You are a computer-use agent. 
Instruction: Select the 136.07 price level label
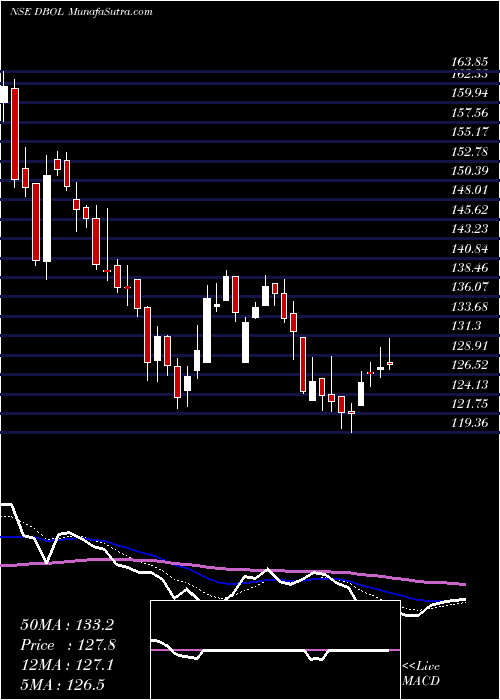coord(470,288)
